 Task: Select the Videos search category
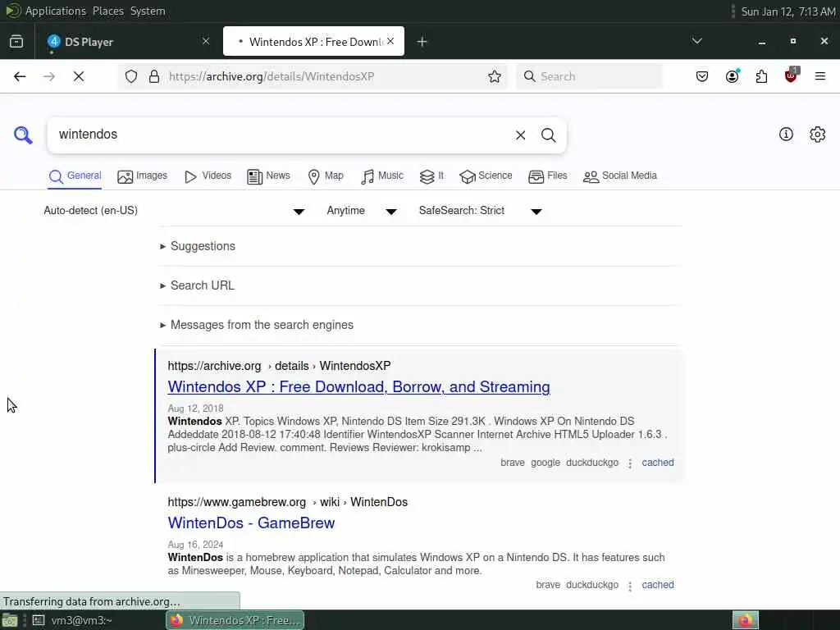click(x=208, y=176)
